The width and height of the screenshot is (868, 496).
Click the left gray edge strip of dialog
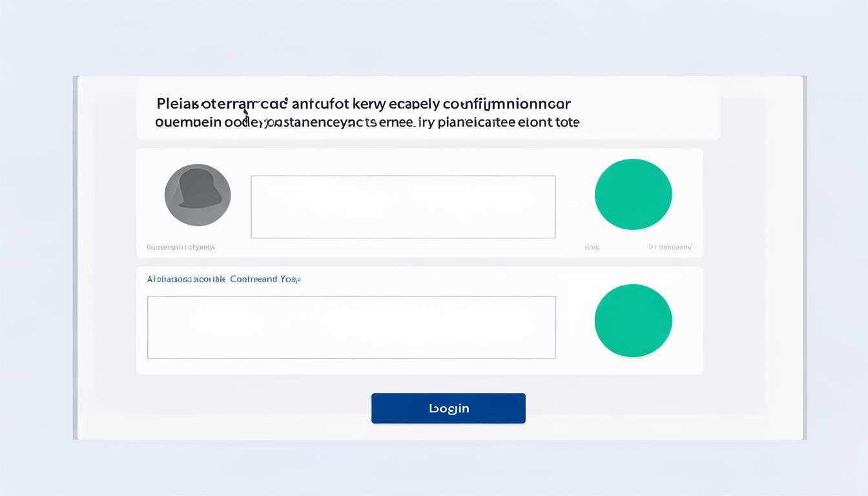(75, 258)
